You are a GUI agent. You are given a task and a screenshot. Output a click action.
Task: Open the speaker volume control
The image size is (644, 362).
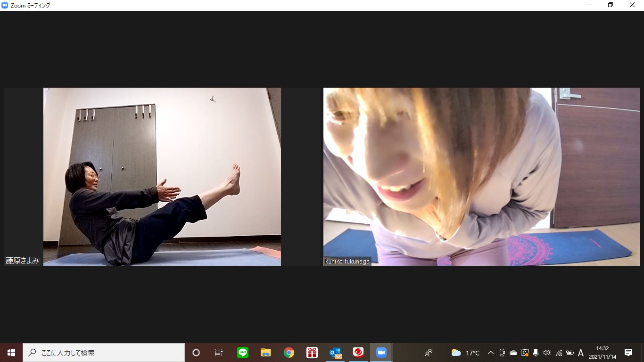click(547, 353)
